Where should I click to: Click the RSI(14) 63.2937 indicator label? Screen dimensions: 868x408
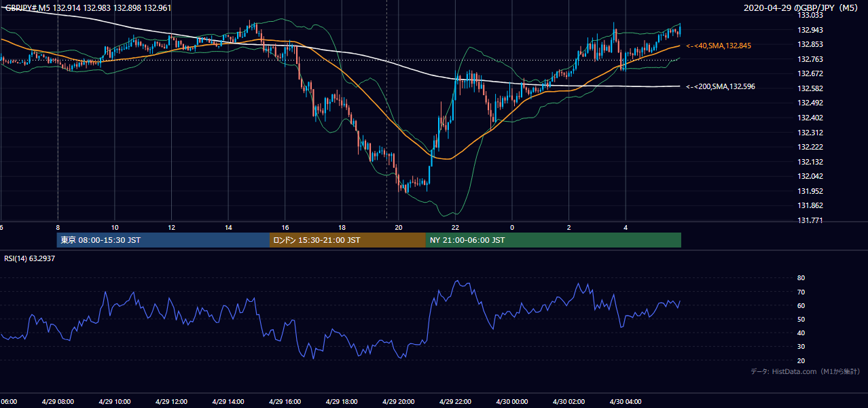[30, 258]
